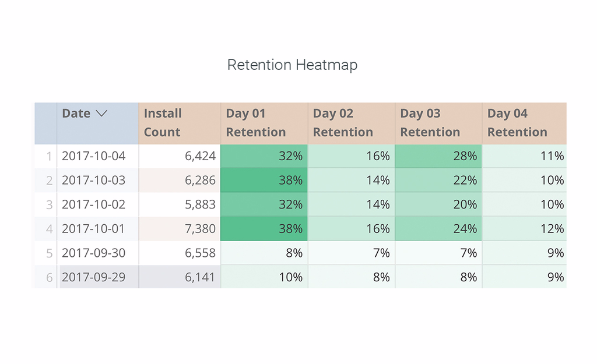Select row number 4

(x=49, y=229)
